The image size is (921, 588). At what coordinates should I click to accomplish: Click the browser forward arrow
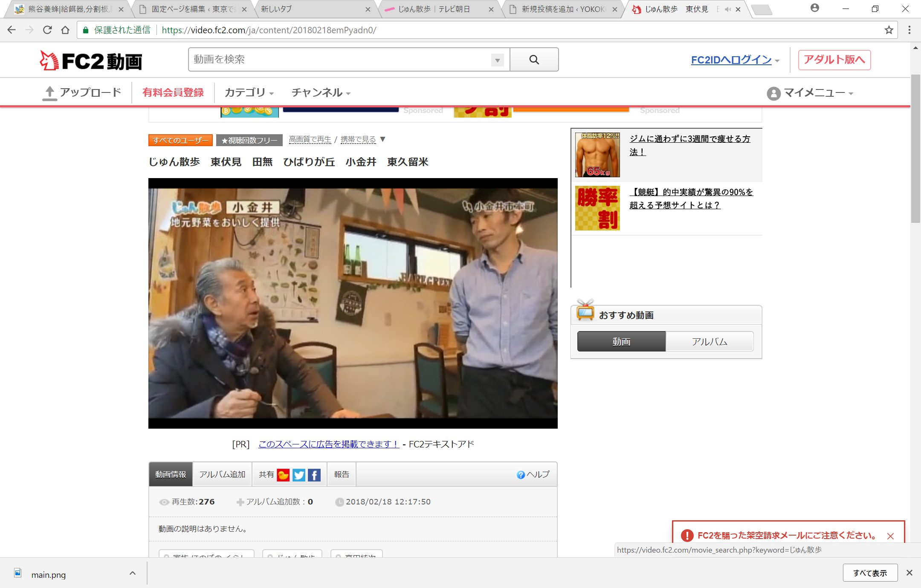29,30
